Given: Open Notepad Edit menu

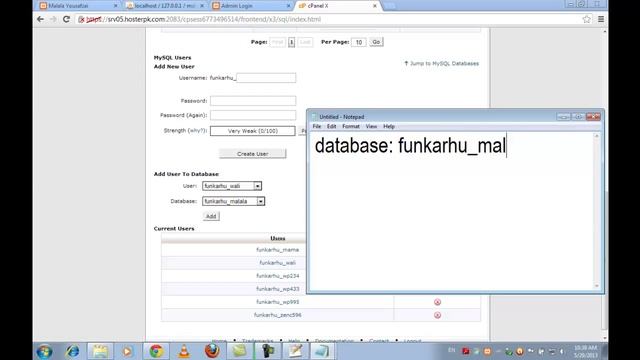Looking at the screenshot, I should pos(331,127).
